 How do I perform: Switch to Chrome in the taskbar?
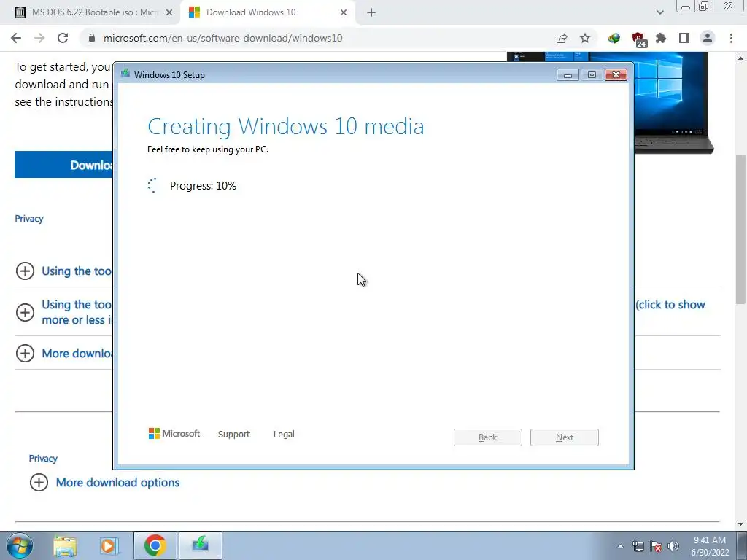(x=155, y=545)
